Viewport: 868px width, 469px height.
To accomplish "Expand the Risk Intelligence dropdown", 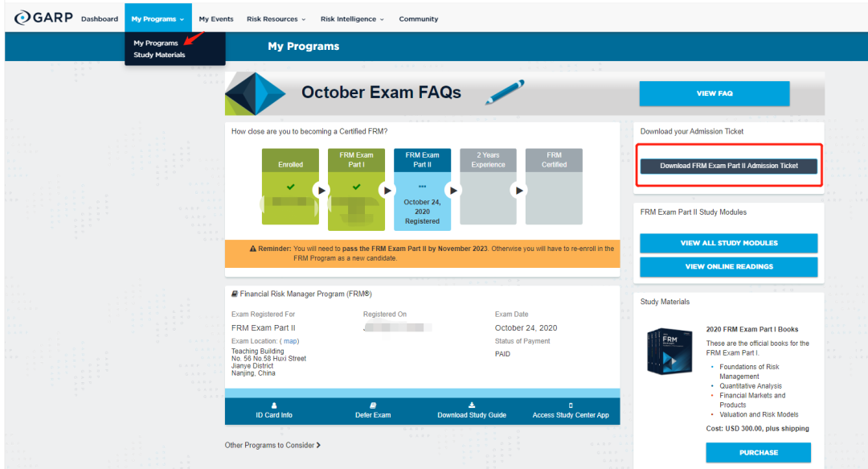I will 352,19.
